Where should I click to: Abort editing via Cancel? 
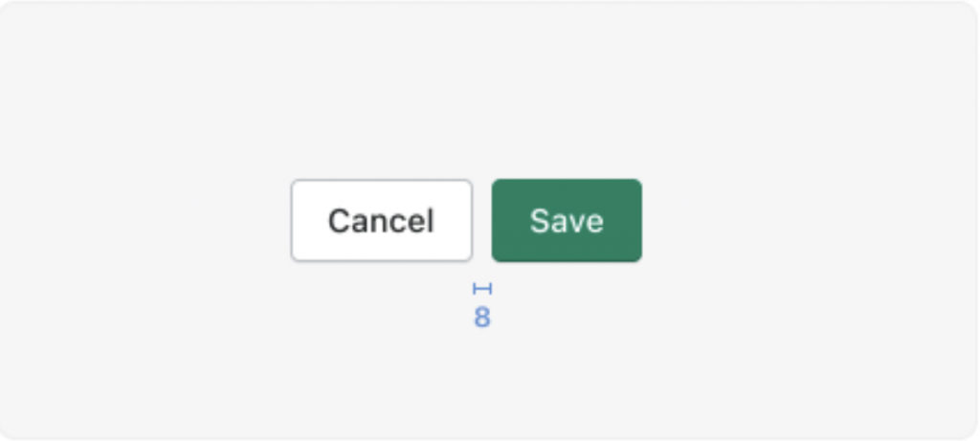pos(381,220)
